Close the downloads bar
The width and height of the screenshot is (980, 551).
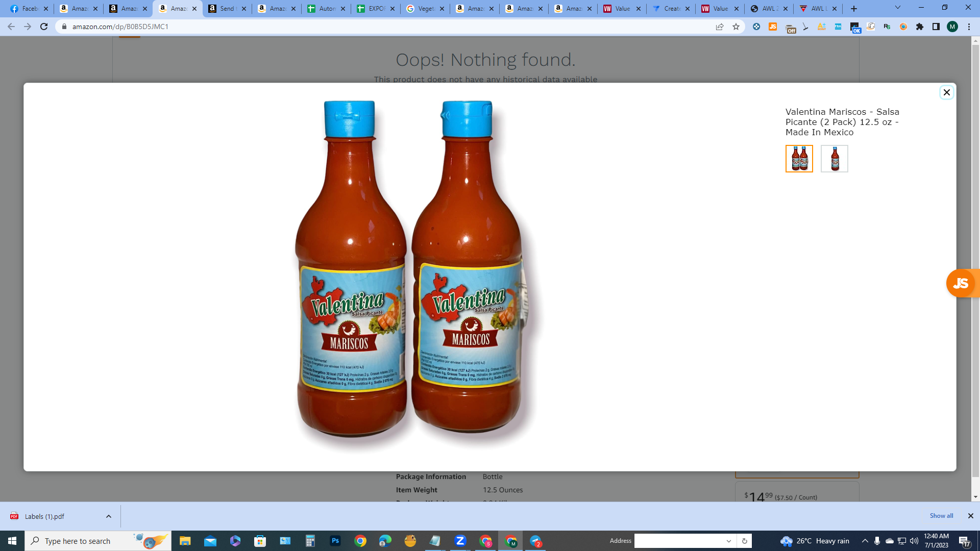coord(971,516)
